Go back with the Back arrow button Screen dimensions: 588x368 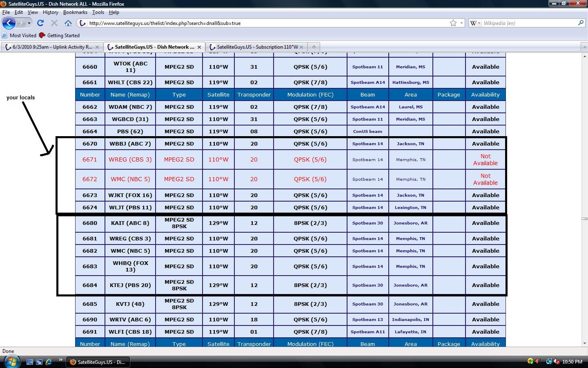click(9, 23)
